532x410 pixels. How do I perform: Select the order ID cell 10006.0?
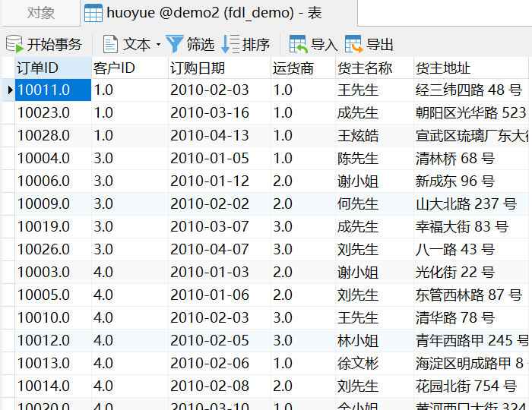pos(53,181)
